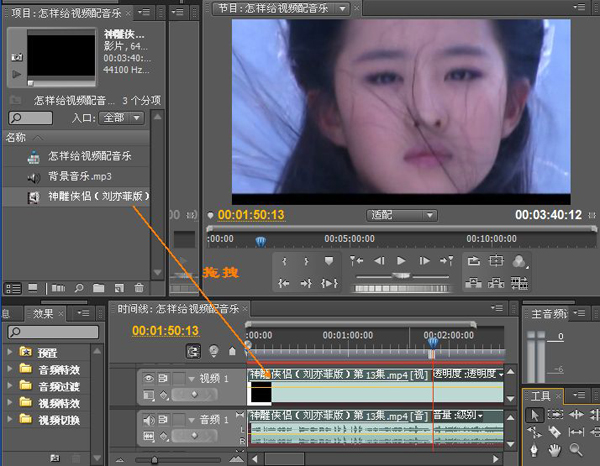Collapse the Audio 1 track
600x466 pixels.
pos(191,420)
